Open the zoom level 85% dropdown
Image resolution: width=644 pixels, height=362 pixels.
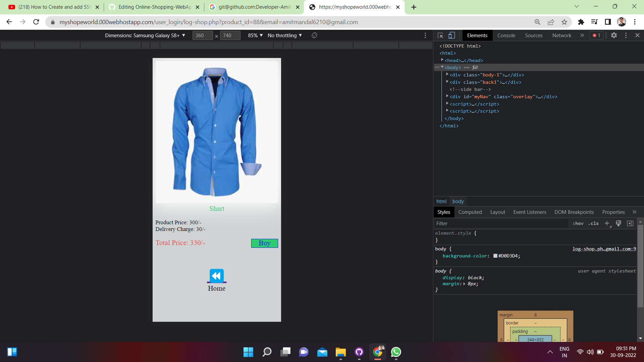coord(255,35)
